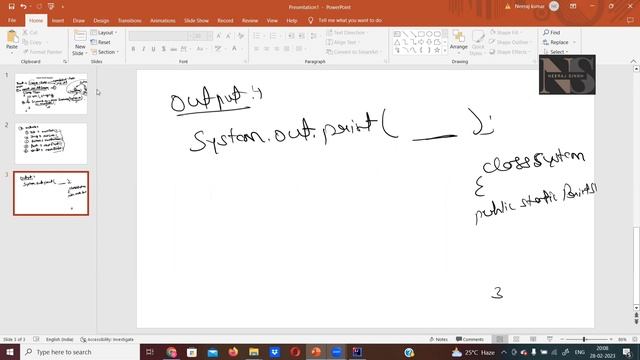Click the zoom slider handle
Screen dimensions: 640x360
[x=584, y=339]
